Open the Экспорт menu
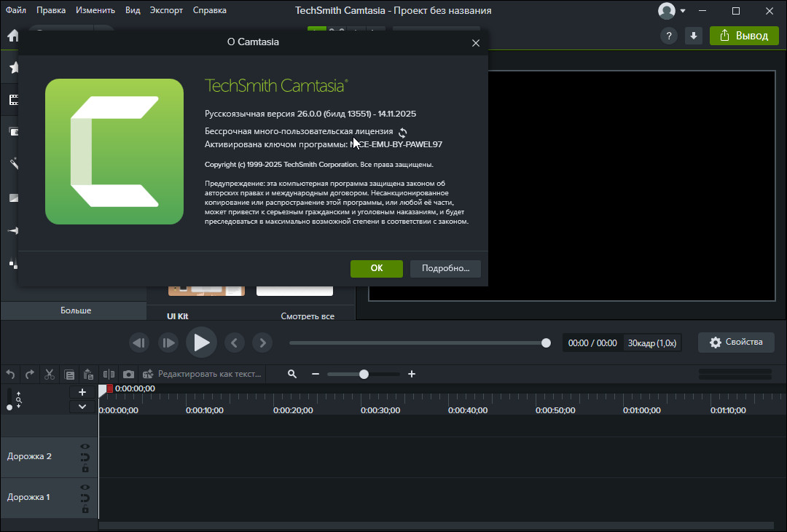Image resolution: width=787 pixels, height=532 pixels. pos(166,10)
